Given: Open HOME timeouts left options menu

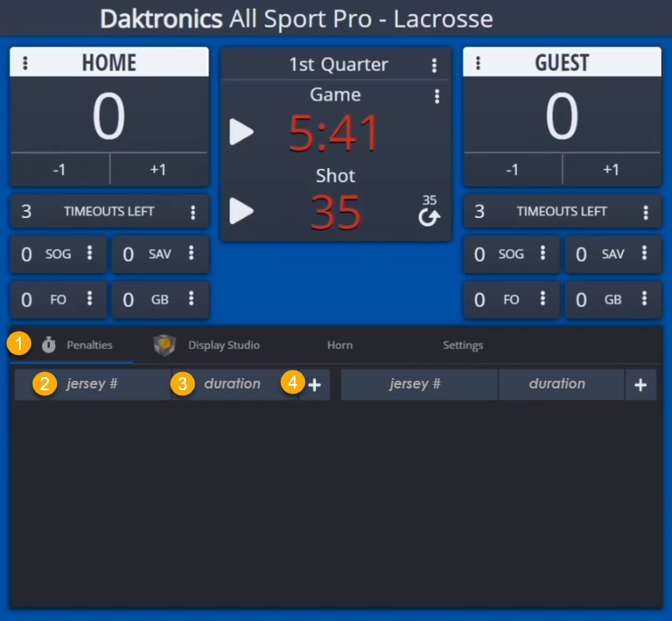Looking at the screenshot, I should pyautogui.click(x=193, y=212).
